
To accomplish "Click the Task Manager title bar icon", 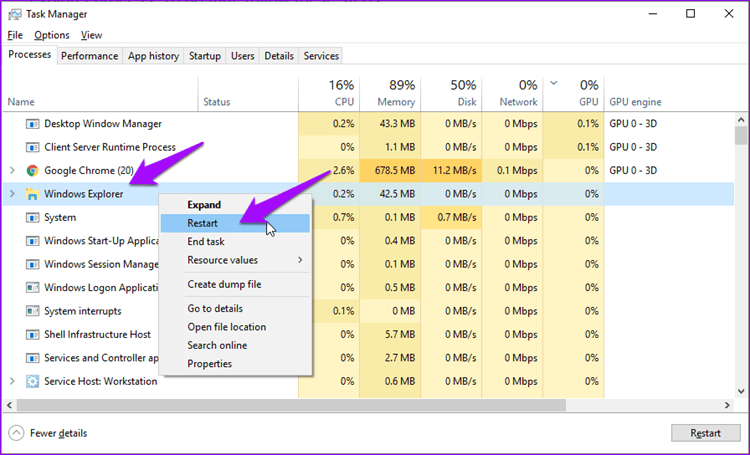I will pos(15,14).
